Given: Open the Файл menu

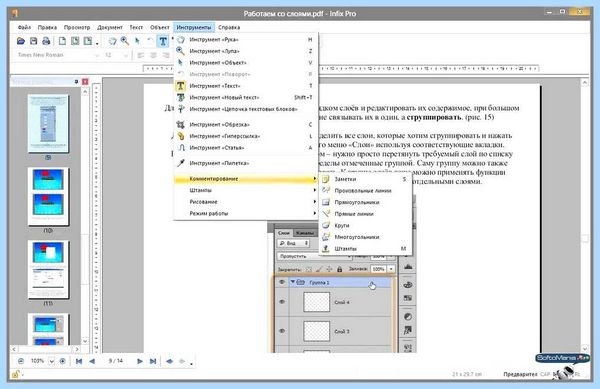Looking at the screenshot, I should click(x=24, y=28).
